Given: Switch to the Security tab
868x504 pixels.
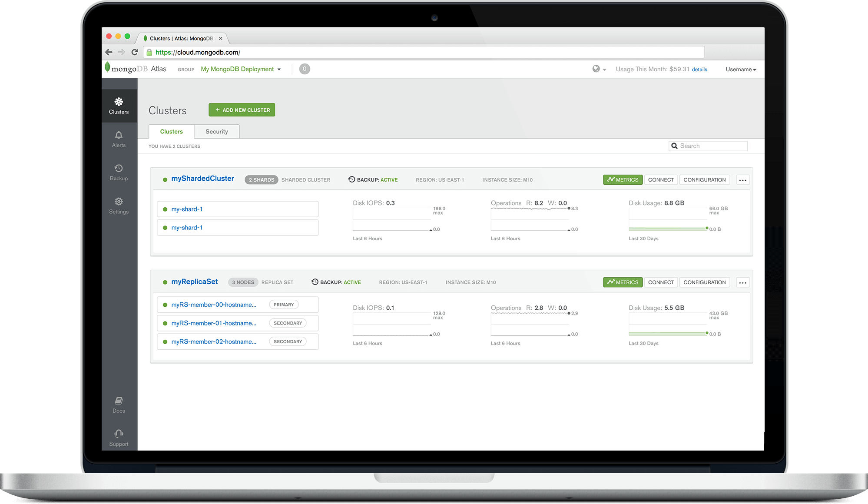Looking at the screenshot, I should [216, 131].
